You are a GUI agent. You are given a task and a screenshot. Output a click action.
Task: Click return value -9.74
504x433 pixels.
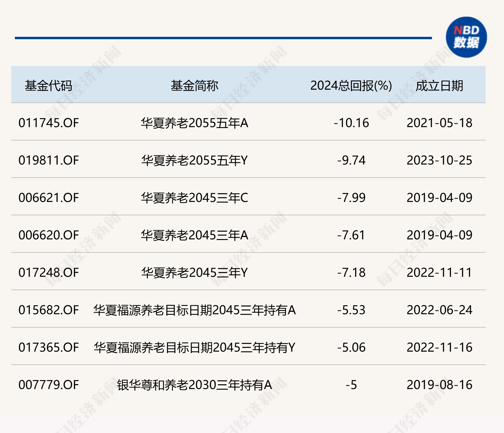point(351,160)
